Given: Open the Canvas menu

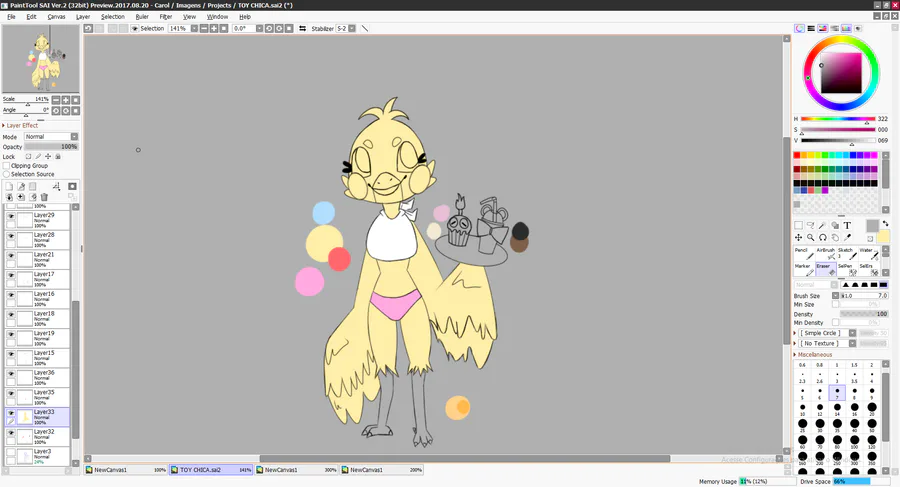Looking at the screenshot, I should (x=56, y=17).
